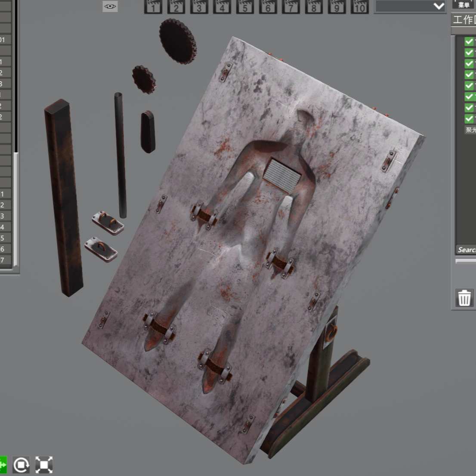The image size is (476, 476).
Task: Delete selection with the trash can icon
Action: 464,298
